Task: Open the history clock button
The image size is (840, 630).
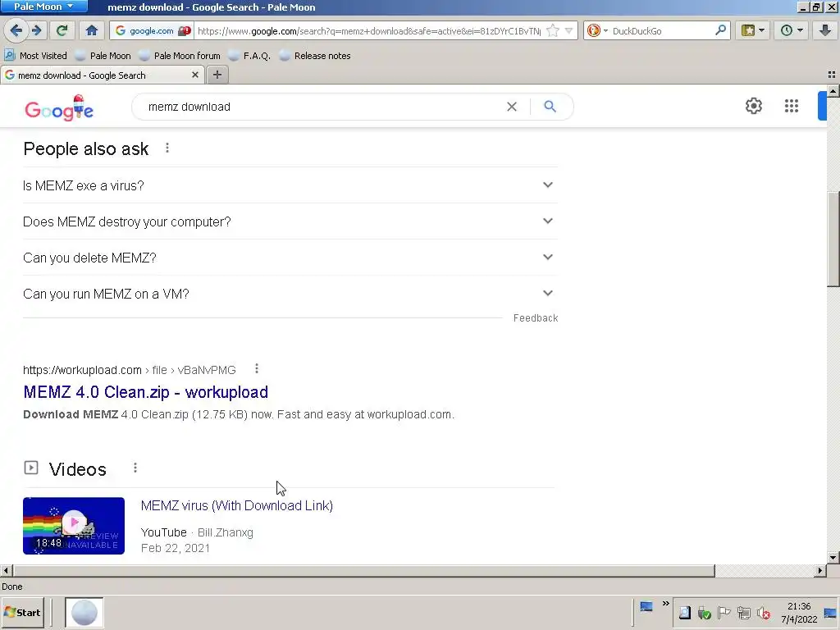Action: tap(792, 30)
